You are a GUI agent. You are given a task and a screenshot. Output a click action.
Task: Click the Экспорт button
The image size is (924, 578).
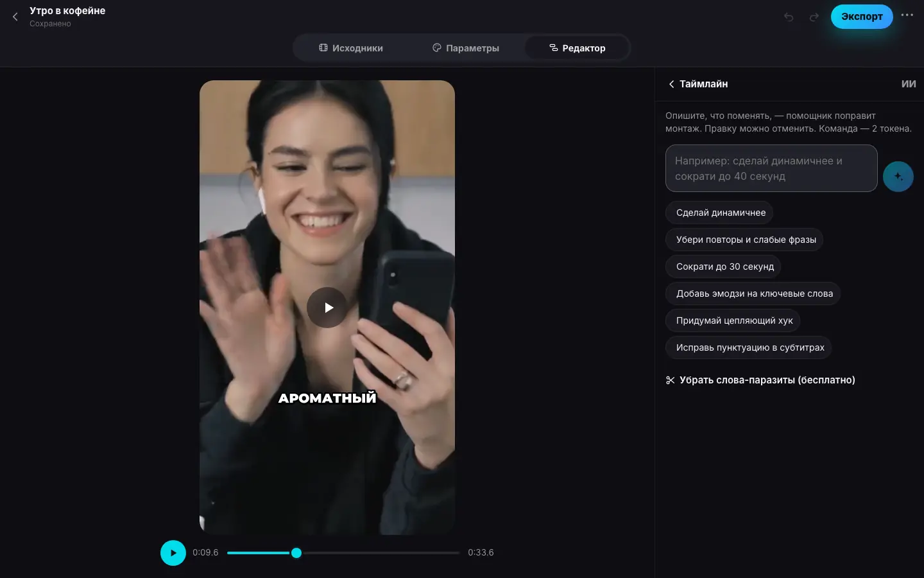pos(862,17)
